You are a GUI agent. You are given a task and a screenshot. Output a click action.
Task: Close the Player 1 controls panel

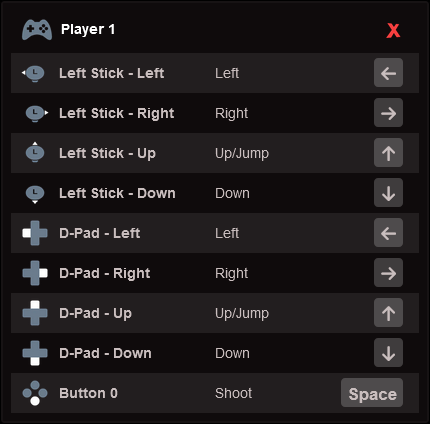393,31
